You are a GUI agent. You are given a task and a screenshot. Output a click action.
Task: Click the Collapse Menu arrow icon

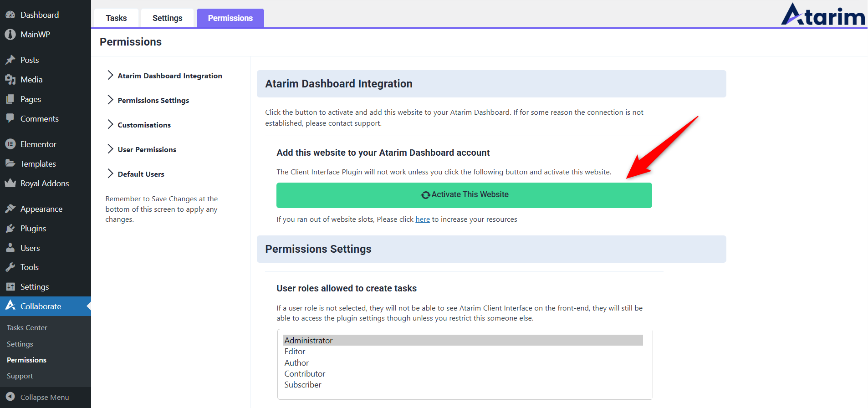point(10,397)
